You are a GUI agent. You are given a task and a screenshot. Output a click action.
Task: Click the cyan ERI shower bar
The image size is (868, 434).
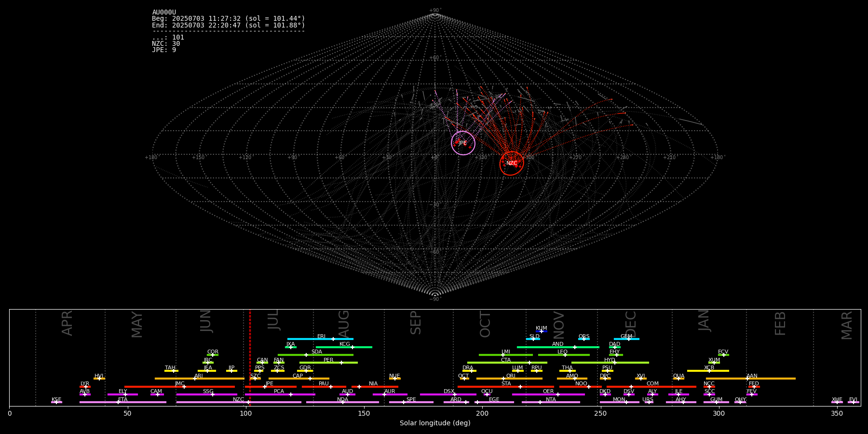tap(320, 339)
